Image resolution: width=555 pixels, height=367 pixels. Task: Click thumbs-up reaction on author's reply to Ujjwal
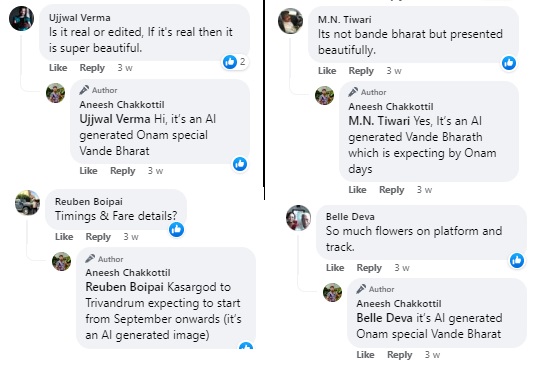click(x=240, y=164)
